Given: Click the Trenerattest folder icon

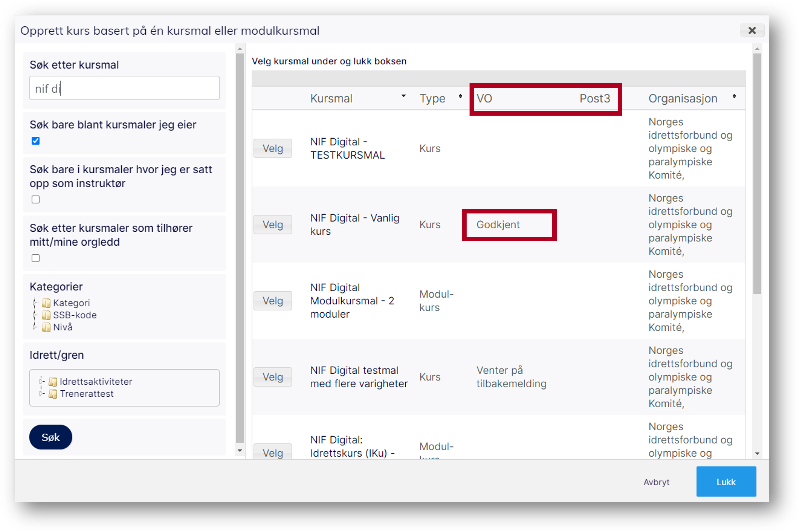Looking at the screenshot, I should click(53, 394).
